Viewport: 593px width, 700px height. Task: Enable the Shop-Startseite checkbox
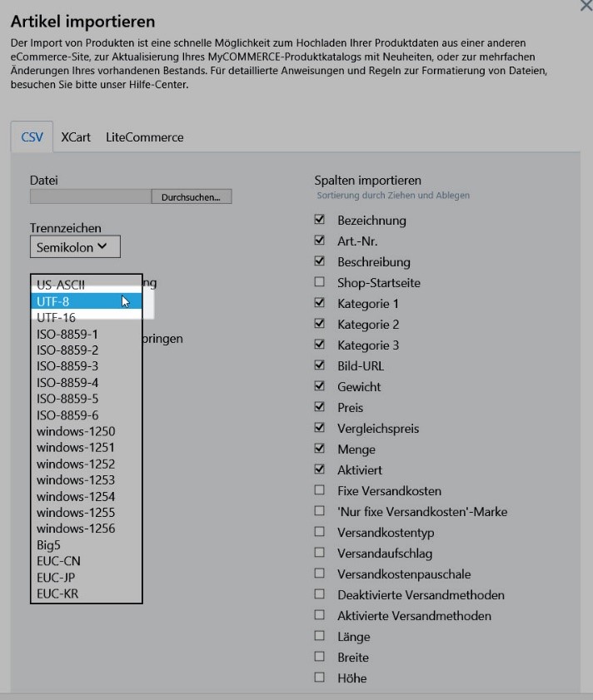click(320, 281)
